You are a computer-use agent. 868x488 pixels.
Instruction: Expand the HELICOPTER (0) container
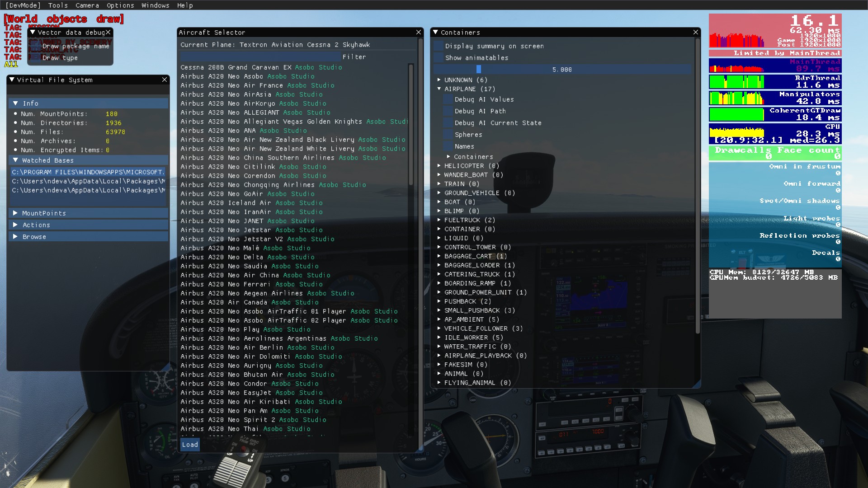[439, 166]
